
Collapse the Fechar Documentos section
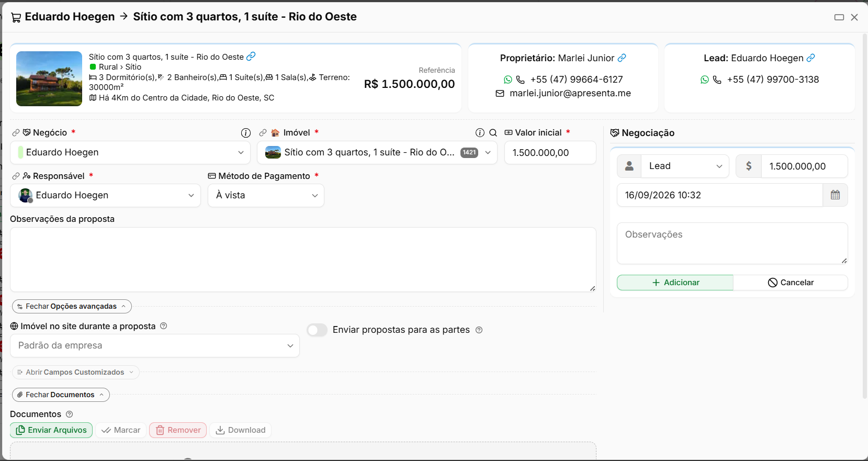coord(61,395)
